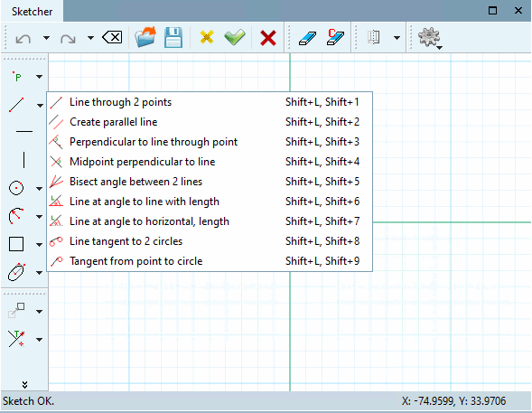This screenshot has height=413, width=532.
Task: Select the Circle tool icon
Action: click(16, 188)
